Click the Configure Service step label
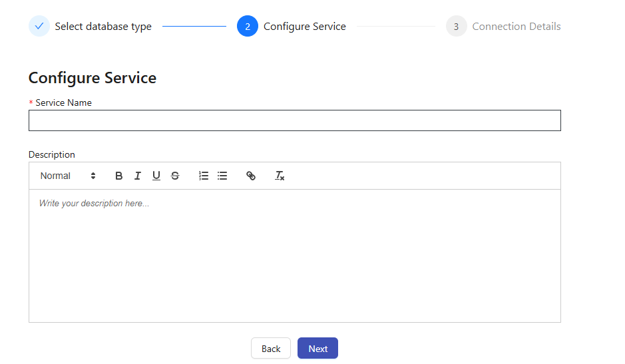Screen dimensions: 625x364 point(305,27)
